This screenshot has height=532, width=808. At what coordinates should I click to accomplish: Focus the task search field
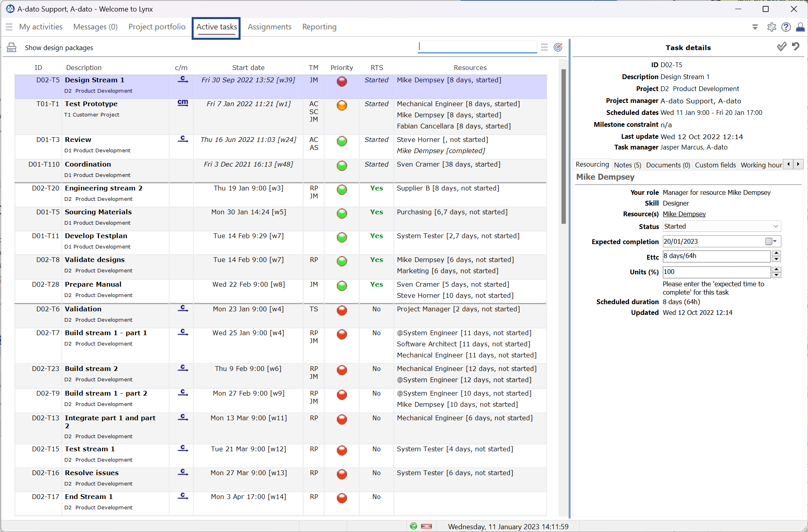[477, 47]
